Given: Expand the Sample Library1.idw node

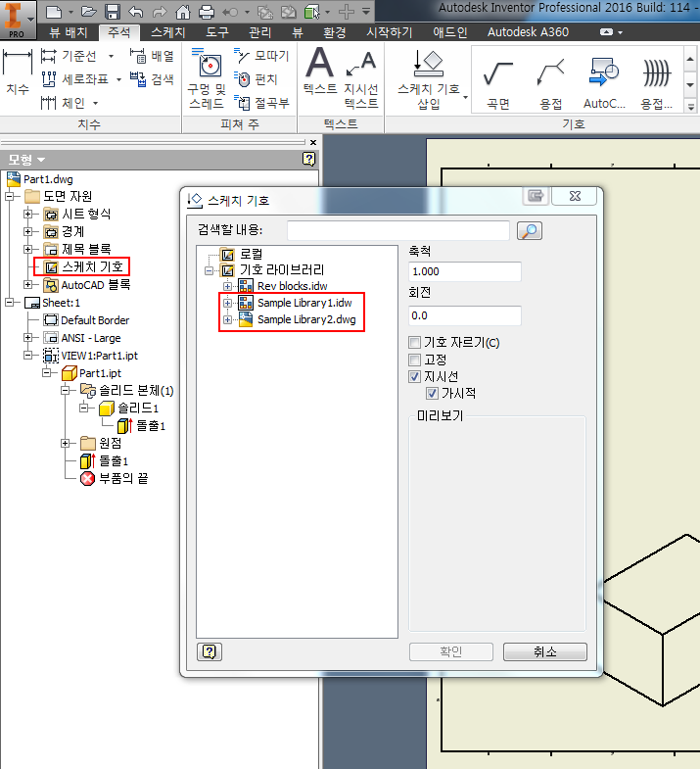Looking at the screenshot, I should (227, 303).
